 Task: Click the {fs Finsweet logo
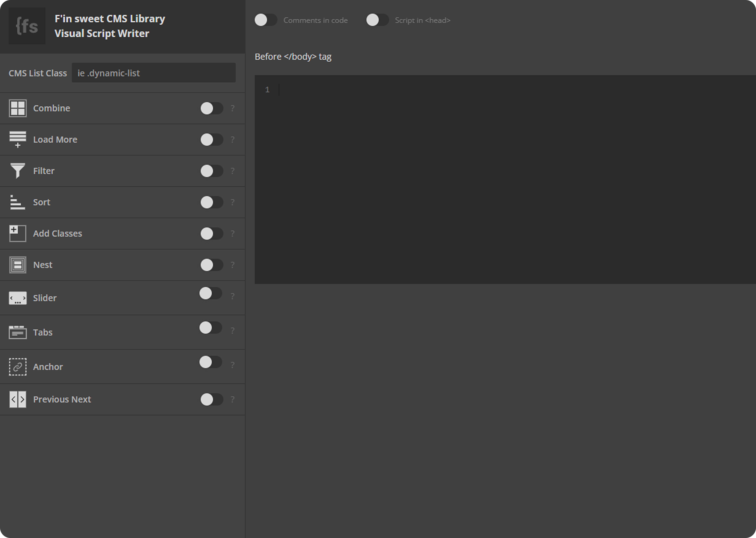27,26
